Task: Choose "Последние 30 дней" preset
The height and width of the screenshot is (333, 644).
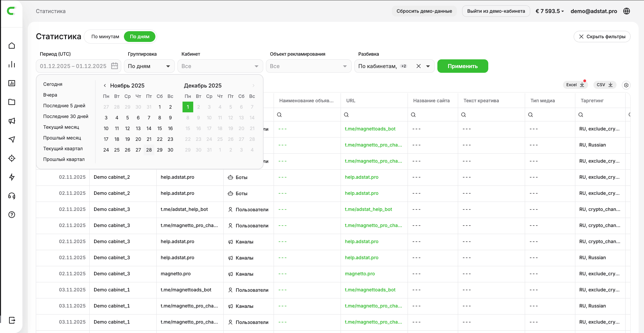Action: [66, 116]
